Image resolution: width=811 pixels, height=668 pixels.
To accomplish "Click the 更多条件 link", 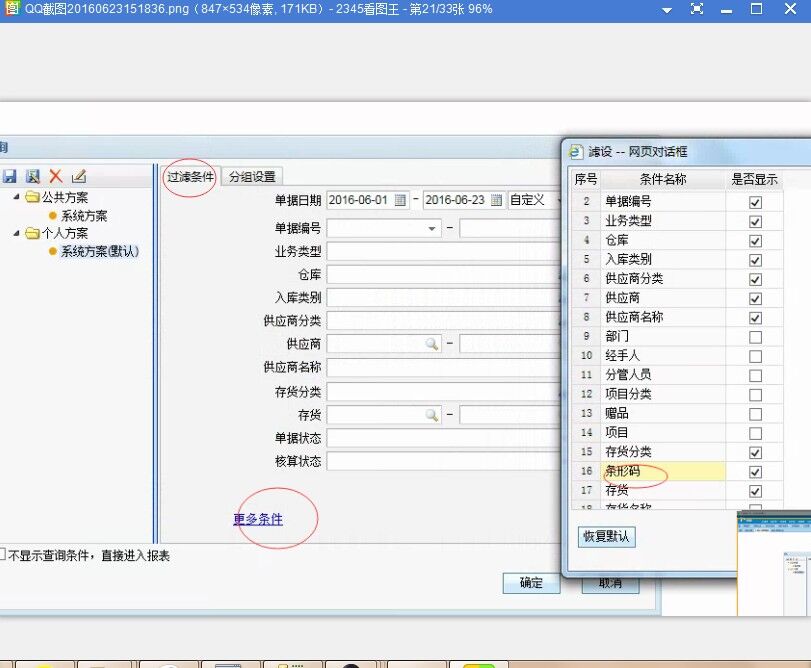I will pos(258,519).
